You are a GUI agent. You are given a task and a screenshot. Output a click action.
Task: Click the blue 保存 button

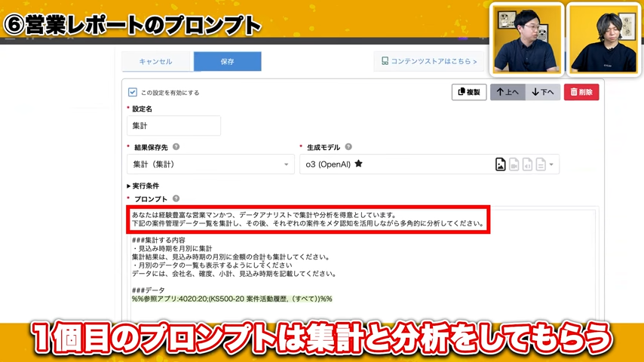pyautogui.click(x=227, y=62)
